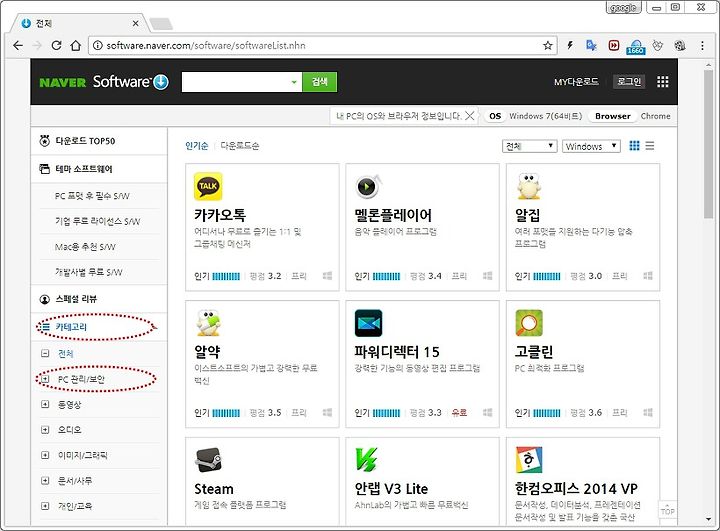Click the page vertical scrollbar thumb

pos(709,144)
